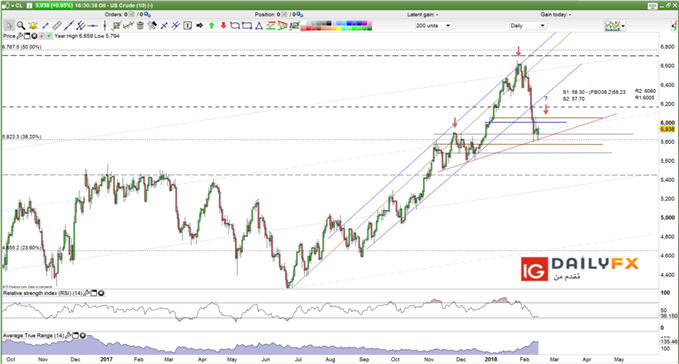
Task: Open the Price settings wrench icon
Action: 19,36
